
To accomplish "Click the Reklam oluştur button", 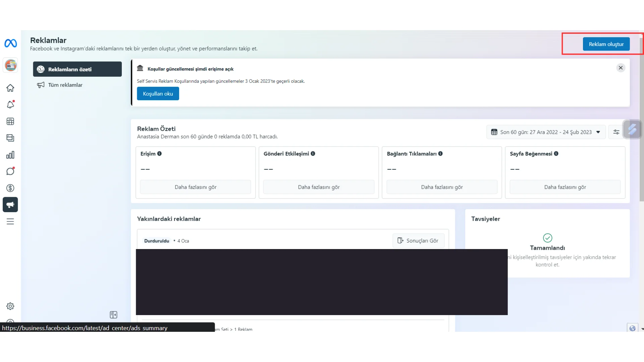I will point(606,44).
